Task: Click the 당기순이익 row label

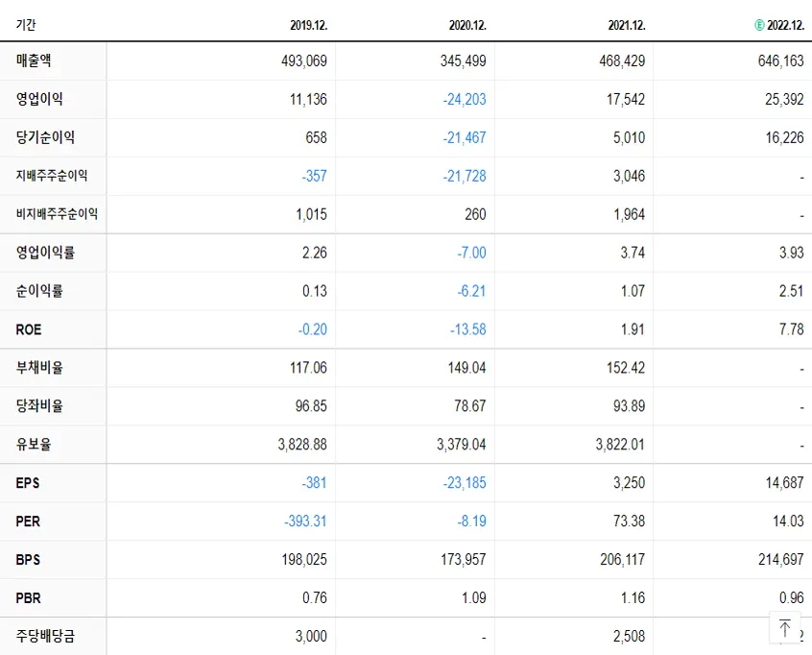Action: point(45,137)
